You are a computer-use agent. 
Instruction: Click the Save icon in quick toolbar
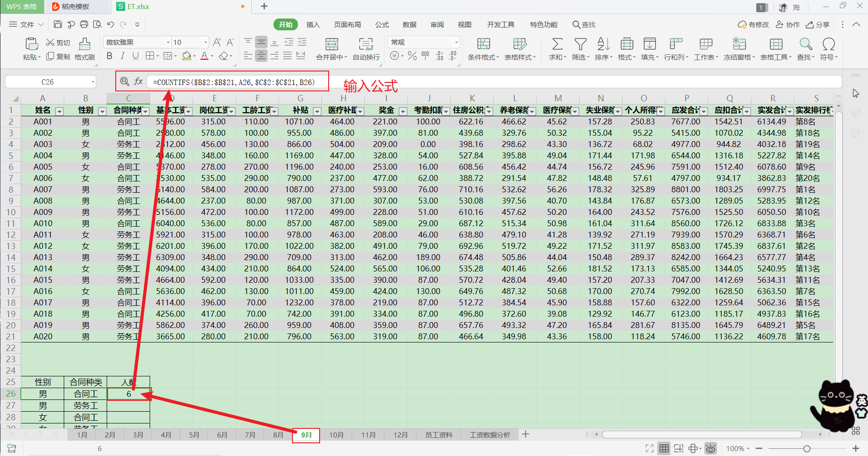pyautogui.click(x=57, y=24)
